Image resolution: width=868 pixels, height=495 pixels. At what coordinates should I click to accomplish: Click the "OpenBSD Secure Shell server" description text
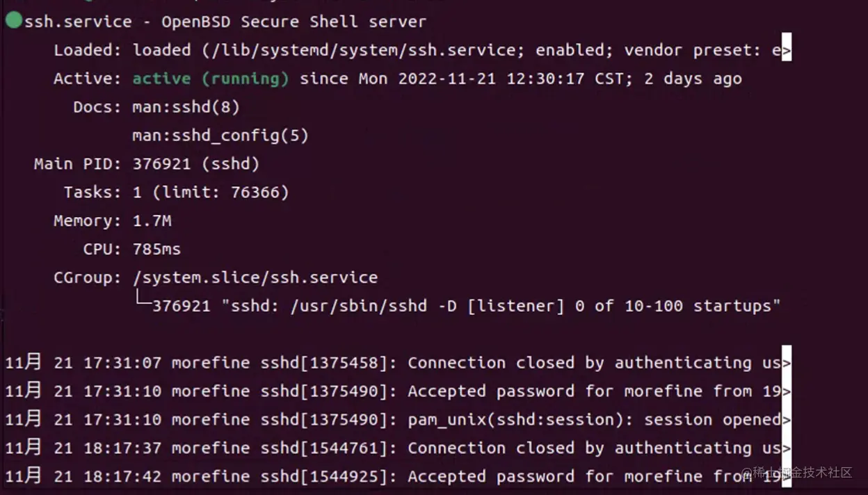pyautogui.click(x=294, y=22)
